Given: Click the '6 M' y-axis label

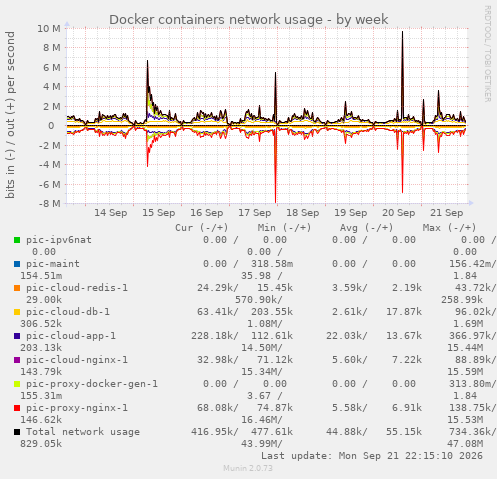Looking at the screenshot, I should [x=52, y=68].
